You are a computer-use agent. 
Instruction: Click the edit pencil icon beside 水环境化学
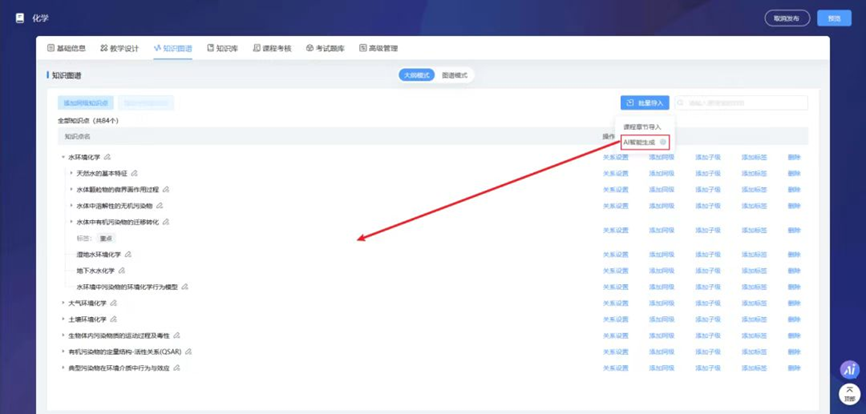(107, 157)
